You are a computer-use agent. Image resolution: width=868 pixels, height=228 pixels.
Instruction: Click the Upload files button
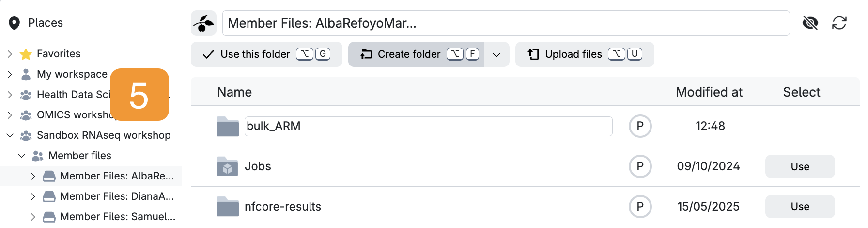(x=585, y=54)
